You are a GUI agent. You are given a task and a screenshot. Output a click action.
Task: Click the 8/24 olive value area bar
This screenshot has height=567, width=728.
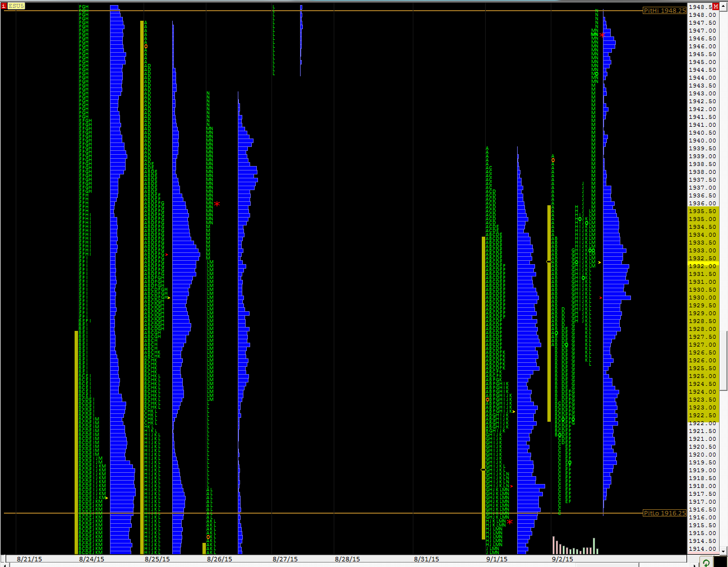tap(76, 442)
